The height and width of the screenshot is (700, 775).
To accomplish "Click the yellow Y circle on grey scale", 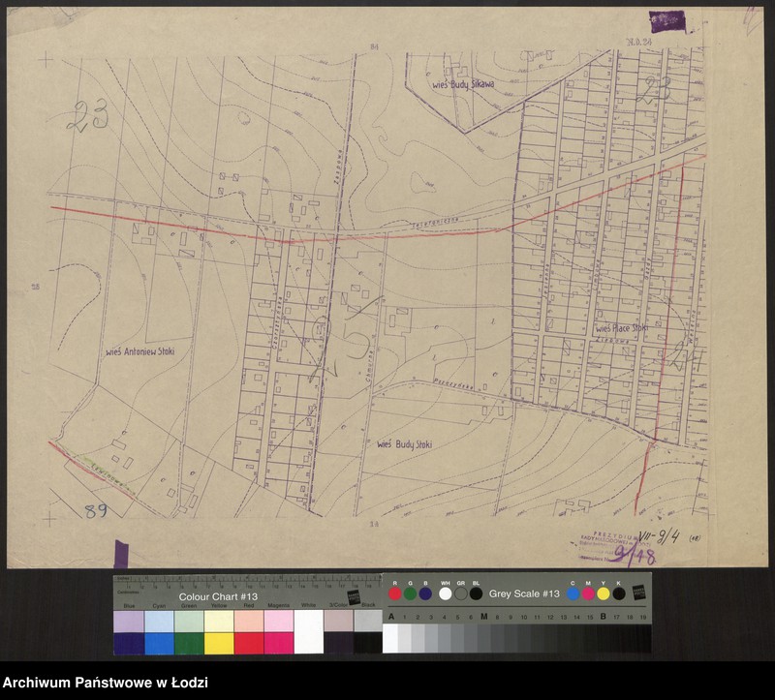I will 604,593.
